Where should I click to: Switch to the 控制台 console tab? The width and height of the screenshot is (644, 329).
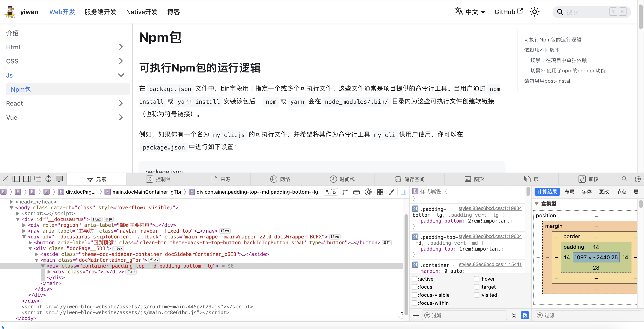click(x=158, y=179)
